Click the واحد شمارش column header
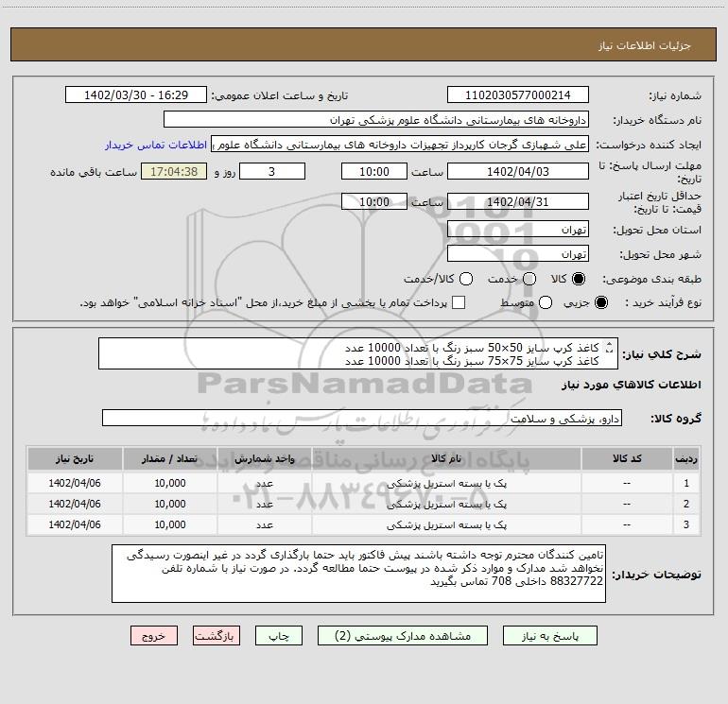 [x=265, y=459]
